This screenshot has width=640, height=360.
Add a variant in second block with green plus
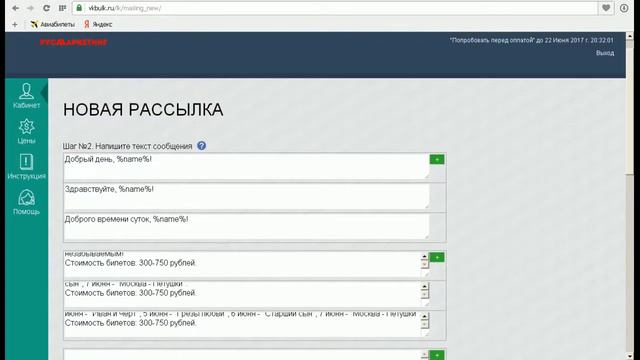pyautogui.click(x=437, y=258)
